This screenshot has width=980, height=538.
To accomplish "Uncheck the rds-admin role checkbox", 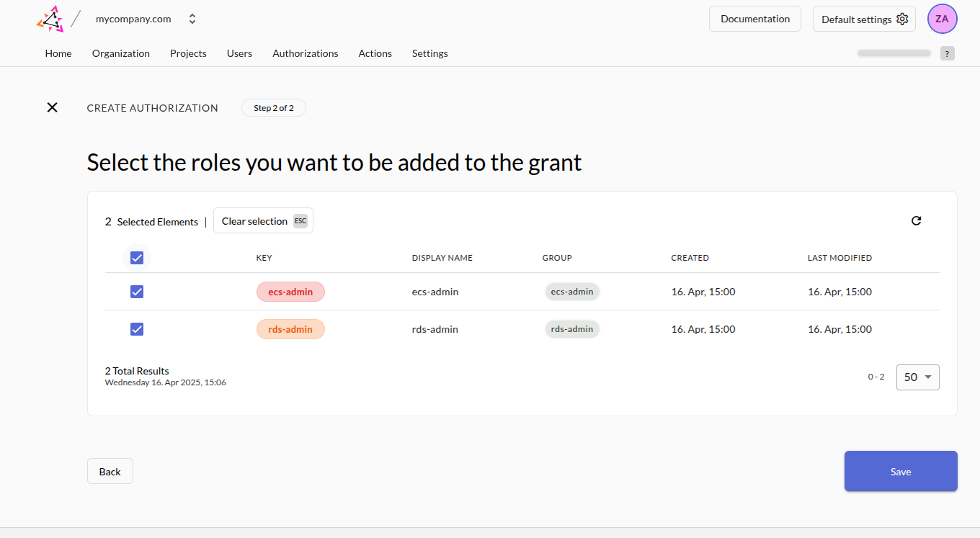I will [x=137, y=329].
